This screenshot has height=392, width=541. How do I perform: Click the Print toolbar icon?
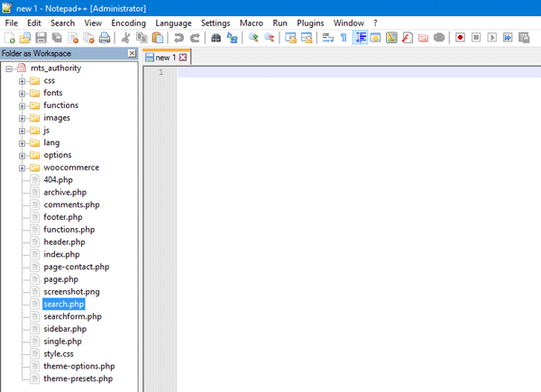[x=105, y=38]
